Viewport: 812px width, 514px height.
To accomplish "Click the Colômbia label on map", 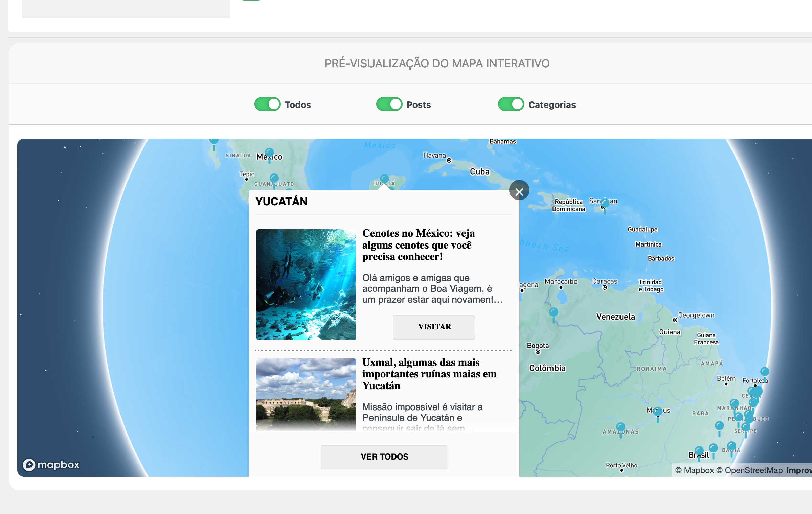I will click(547, 368).
